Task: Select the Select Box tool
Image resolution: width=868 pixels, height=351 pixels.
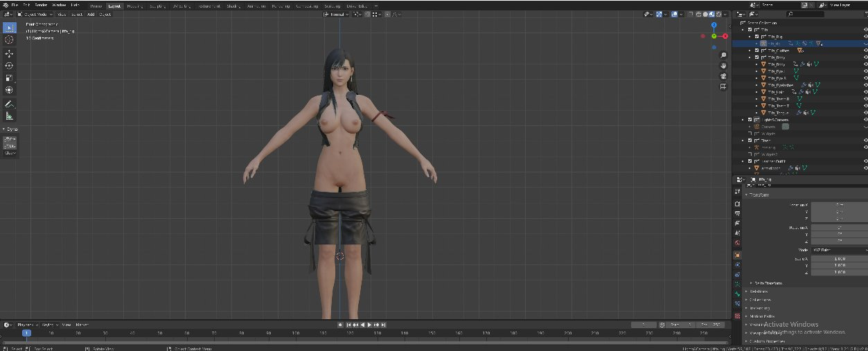Action: tap(9, 27)
